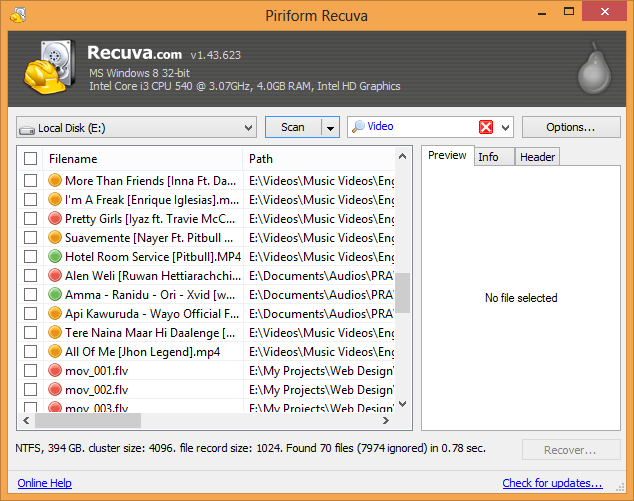Click the file list scroll right arrow
The width and height of the screenshot is (634, 501).
(386, 421)
